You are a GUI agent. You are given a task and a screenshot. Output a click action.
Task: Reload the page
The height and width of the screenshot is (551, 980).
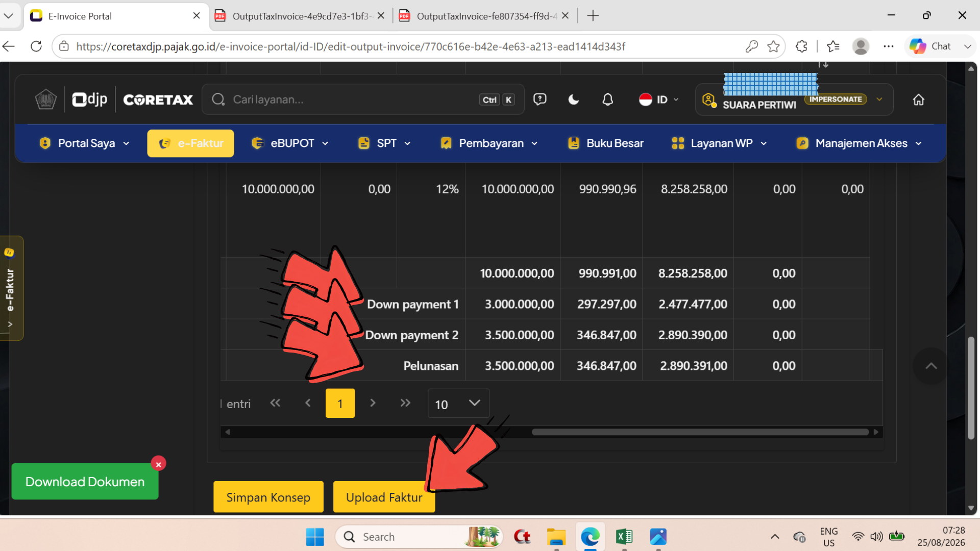(36, 46)
